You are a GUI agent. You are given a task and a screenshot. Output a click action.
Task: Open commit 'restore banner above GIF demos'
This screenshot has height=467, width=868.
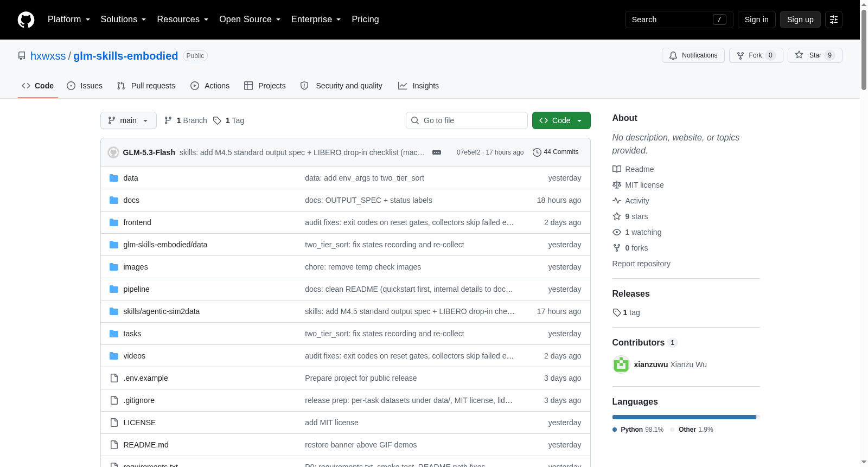[x=361, y=445]
